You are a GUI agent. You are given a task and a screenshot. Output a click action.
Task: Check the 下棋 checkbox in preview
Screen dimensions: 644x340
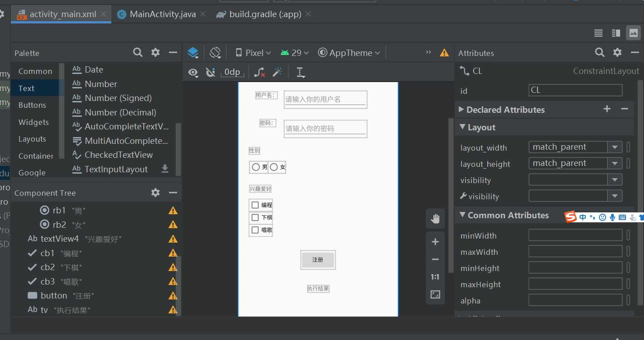(x=261, y=218)
